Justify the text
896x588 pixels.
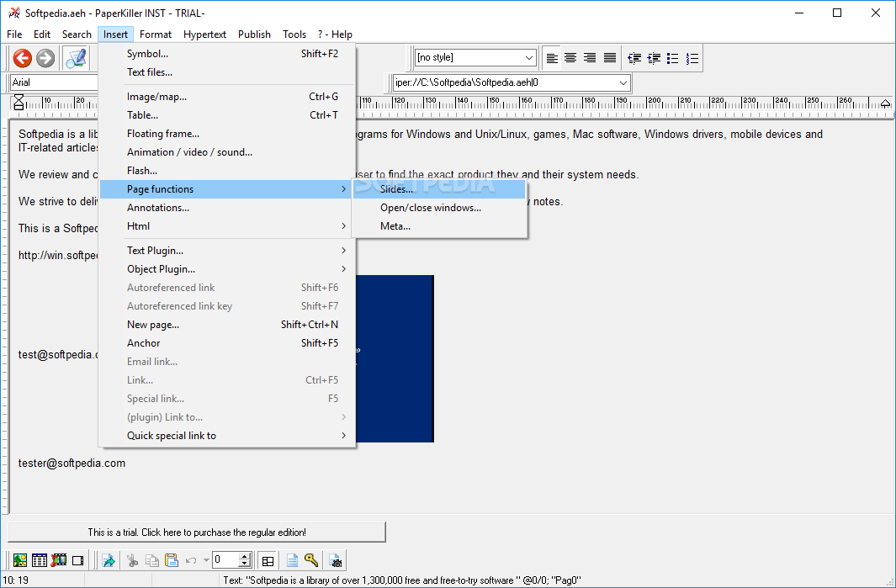click(x=610, y=58)
